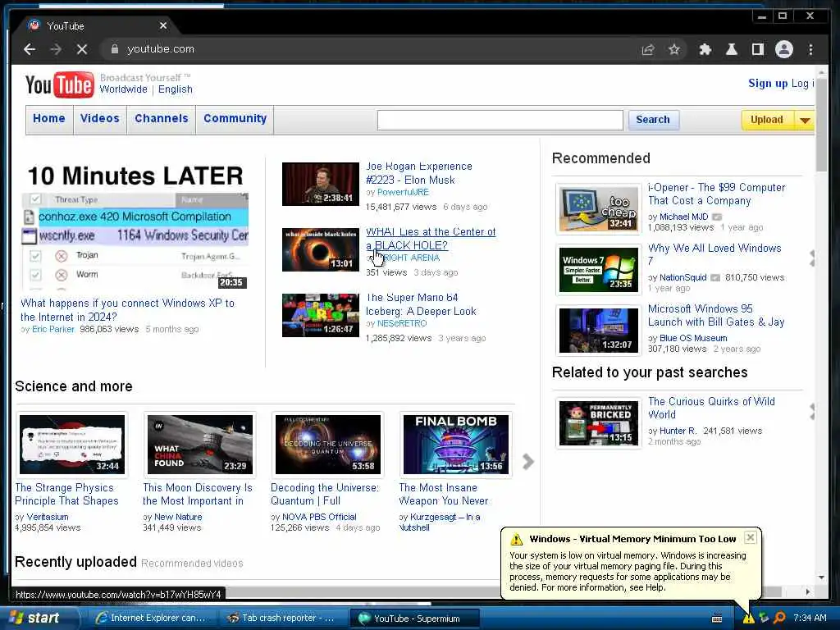
Task: Open 'The Curious Quirks of Wild World' link
Action: point(711,408)
